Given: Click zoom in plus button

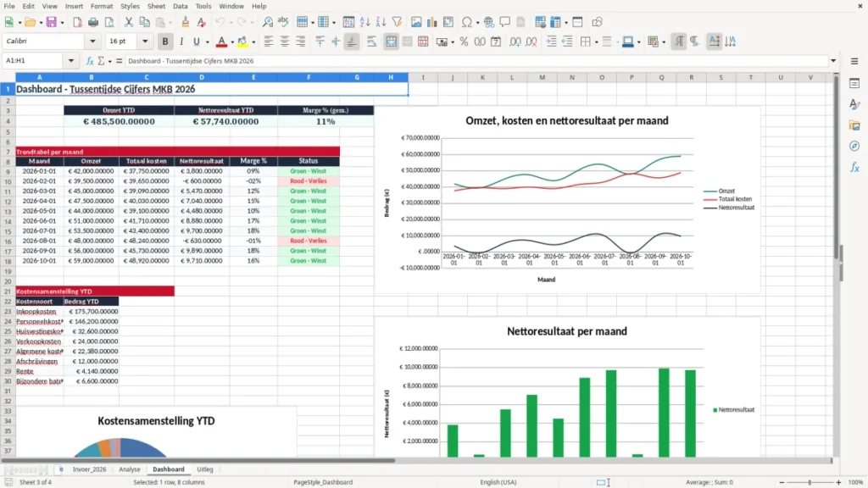Looking at the screenshot, I should (838, 482).
